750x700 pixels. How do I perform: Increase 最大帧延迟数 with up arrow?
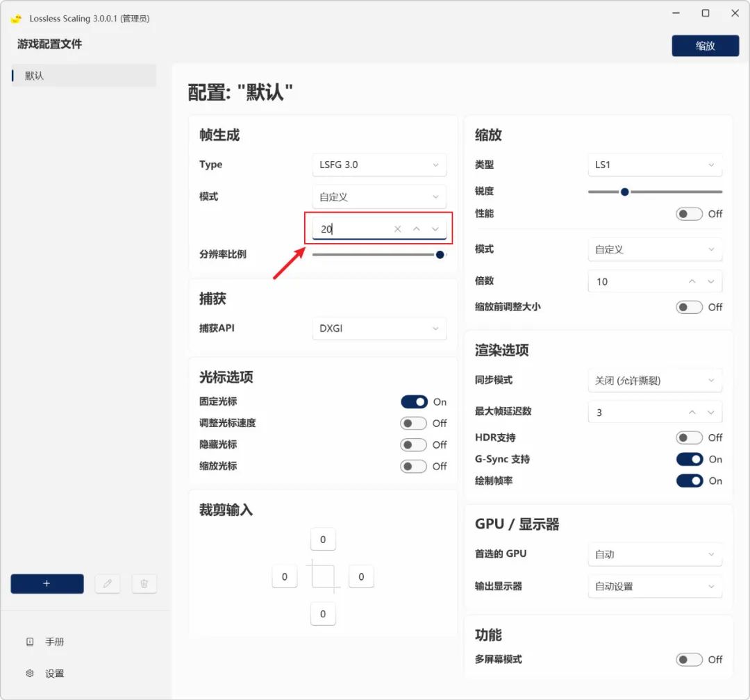[692, 412]
